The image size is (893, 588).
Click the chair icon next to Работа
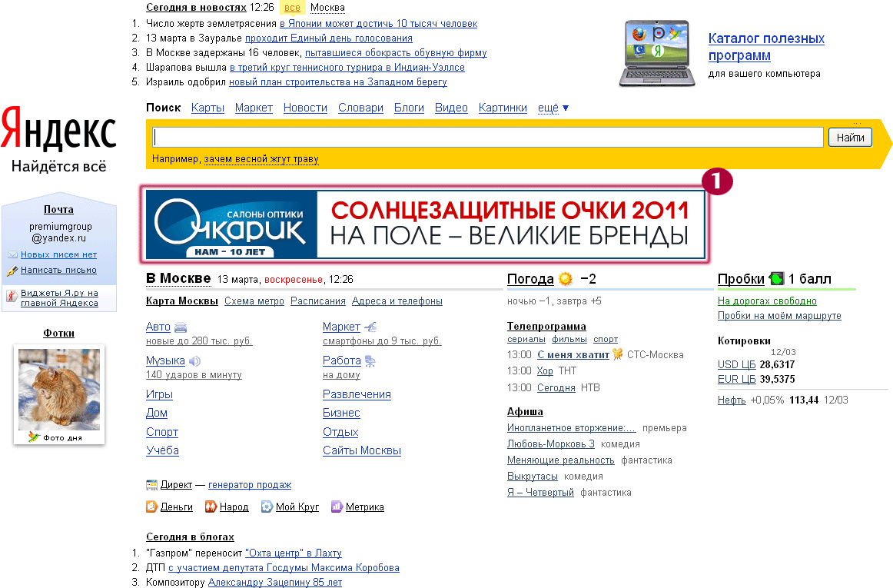(x=370, y=360)
